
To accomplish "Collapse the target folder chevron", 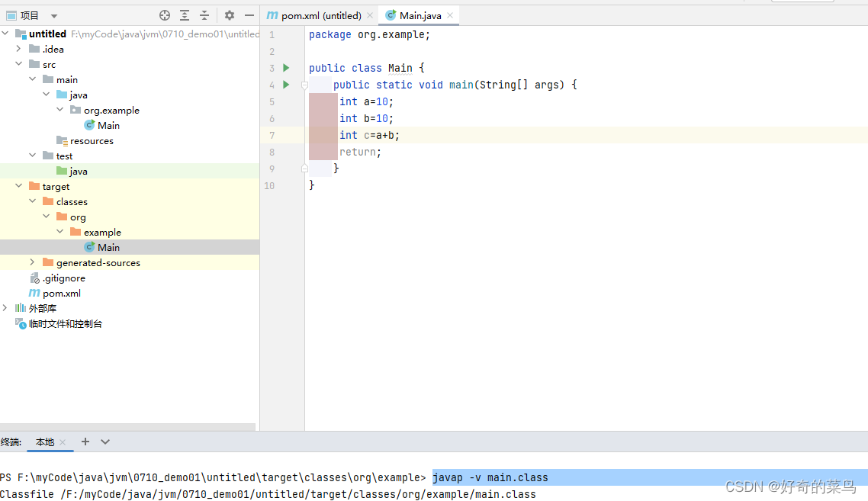I will click(x=18, y=186).
